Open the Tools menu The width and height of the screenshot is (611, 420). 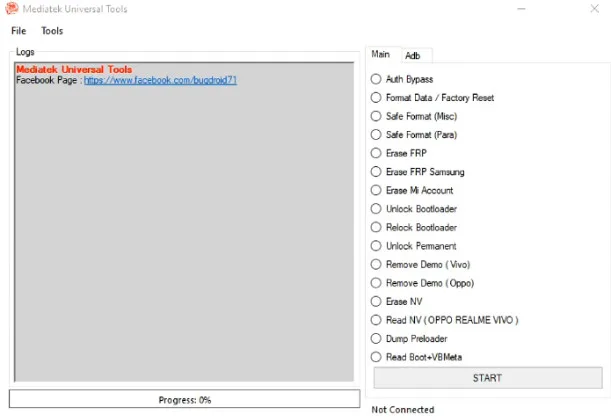pyautogui.click(x=52, y=31)
